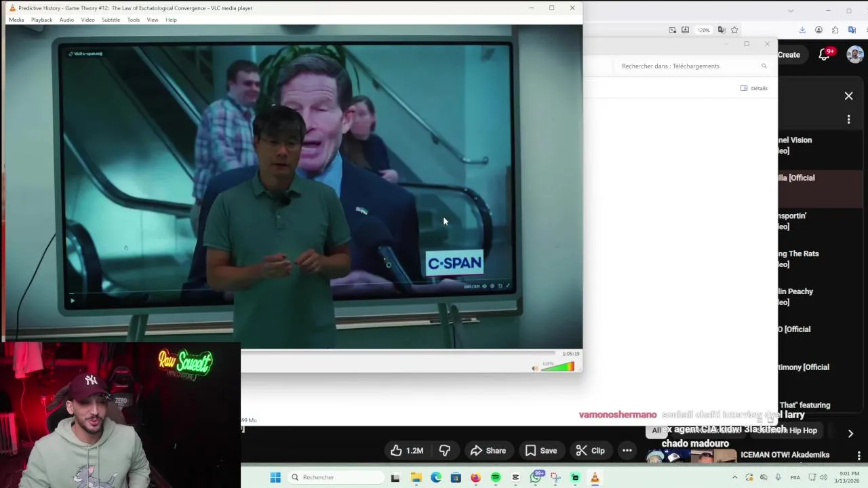868x488 pixels.
Task: Open the playlist panel three-dot options
Action: [x=848, y=119]
